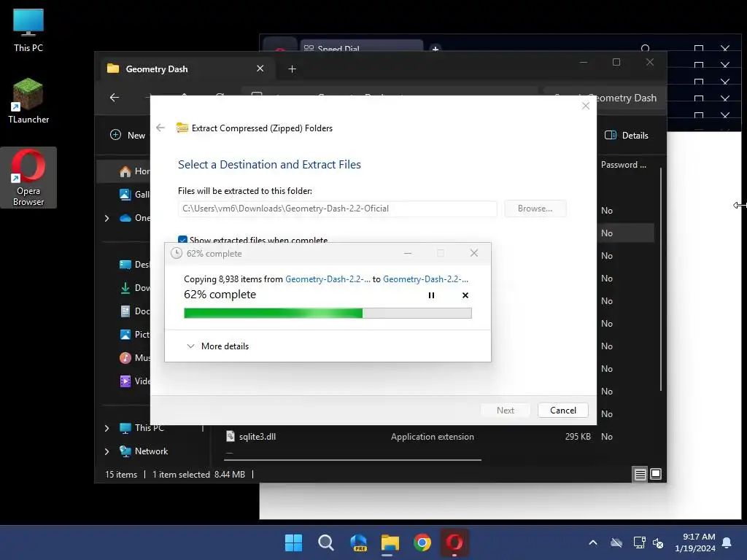
Task: Open the This PC desktop icon
Action: (x=28, y=30)
